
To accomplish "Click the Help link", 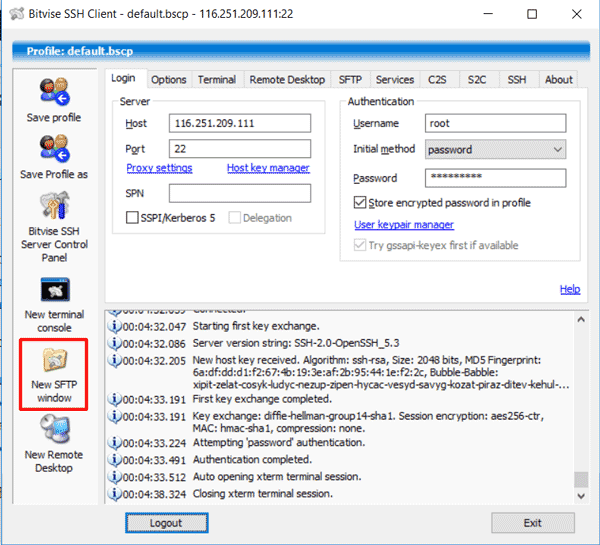I will pyautogui.click(x=570, y=289).
